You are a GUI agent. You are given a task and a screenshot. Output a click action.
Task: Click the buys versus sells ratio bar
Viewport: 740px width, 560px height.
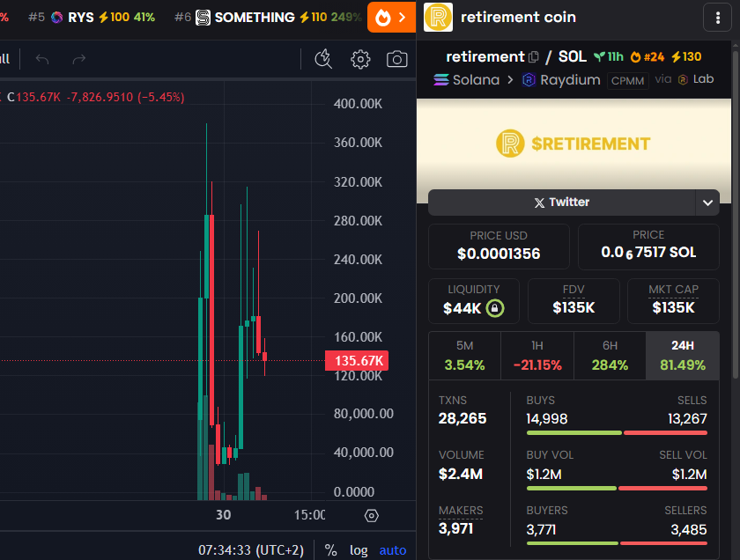617,432
